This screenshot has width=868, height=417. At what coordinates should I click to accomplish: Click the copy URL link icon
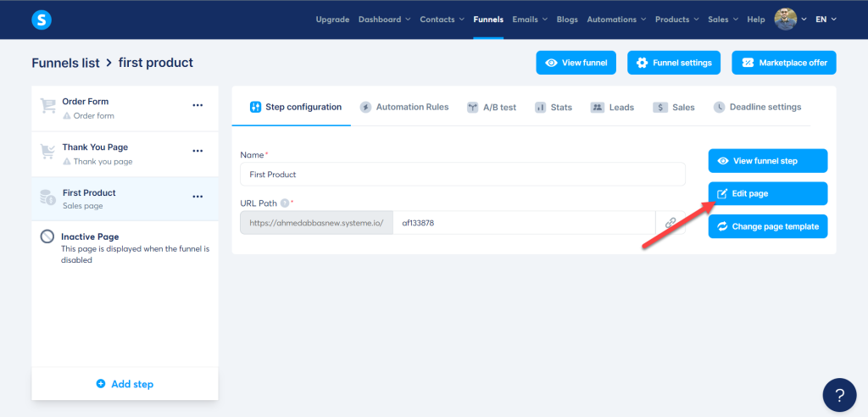[x=670, y=223]
